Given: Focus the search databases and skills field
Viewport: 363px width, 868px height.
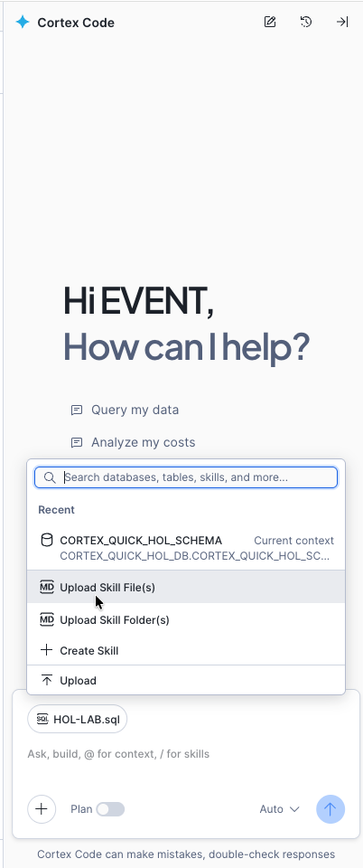Looking at the screenshot, I should click(186, 477).
